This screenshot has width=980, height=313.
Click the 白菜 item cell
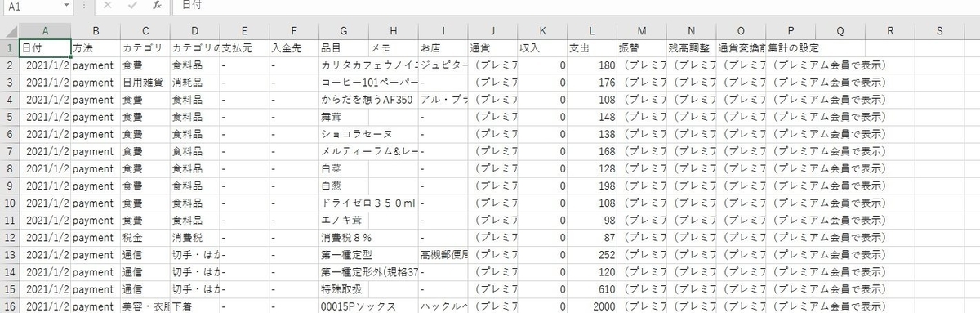(344, 168)
